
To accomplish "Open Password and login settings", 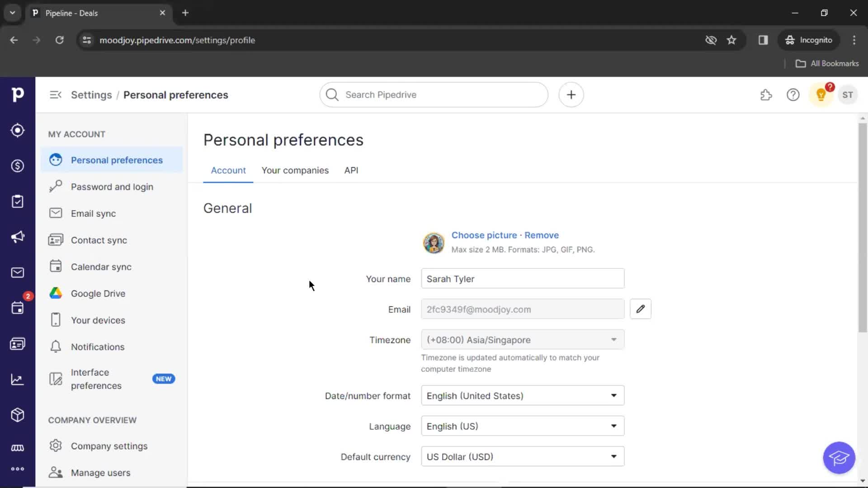I will pyautogui.click(x=112, y=187).
